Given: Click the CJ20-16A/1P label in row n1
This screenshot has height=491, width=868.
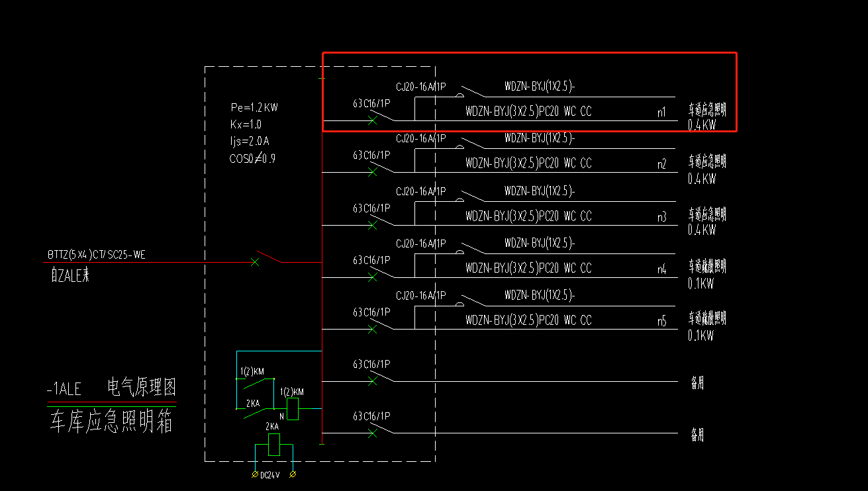Looking at the screenshot, I should point(421,86).
